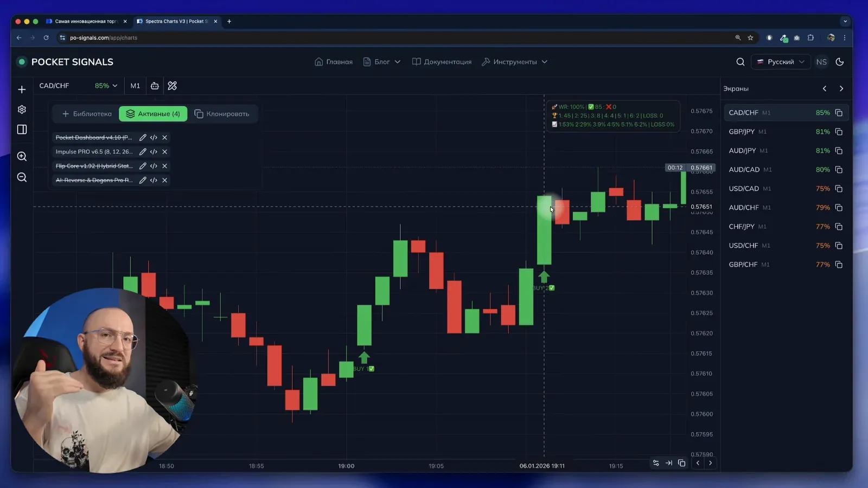
Task: Edit Impulse PRO v6.5 indicator settings
Action: [143, 152]
